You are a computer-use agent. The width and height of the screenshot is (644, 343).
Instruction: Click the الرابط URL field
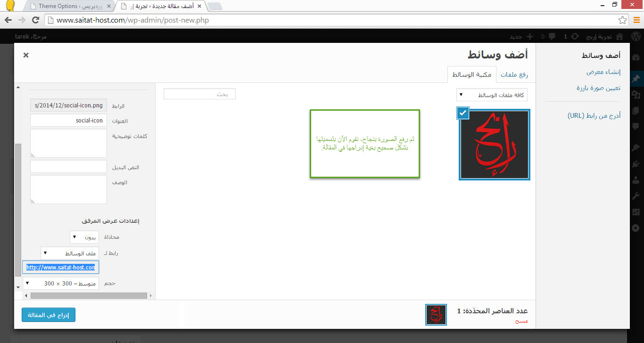pyautogui.click(x=68, y=105)
